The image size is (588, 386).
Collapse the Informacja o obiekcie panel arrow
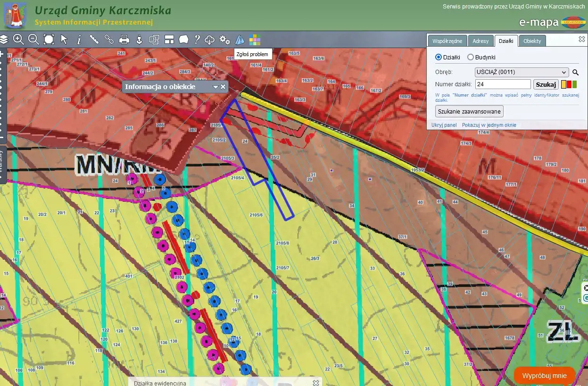tap(215, 87)
